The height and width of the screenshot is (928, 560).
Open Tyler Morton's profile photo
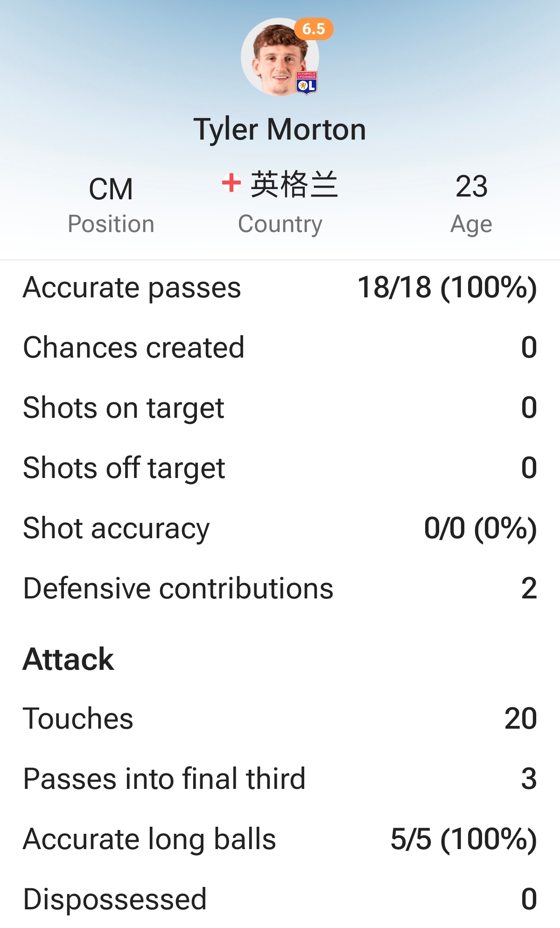tap(280, 57)
